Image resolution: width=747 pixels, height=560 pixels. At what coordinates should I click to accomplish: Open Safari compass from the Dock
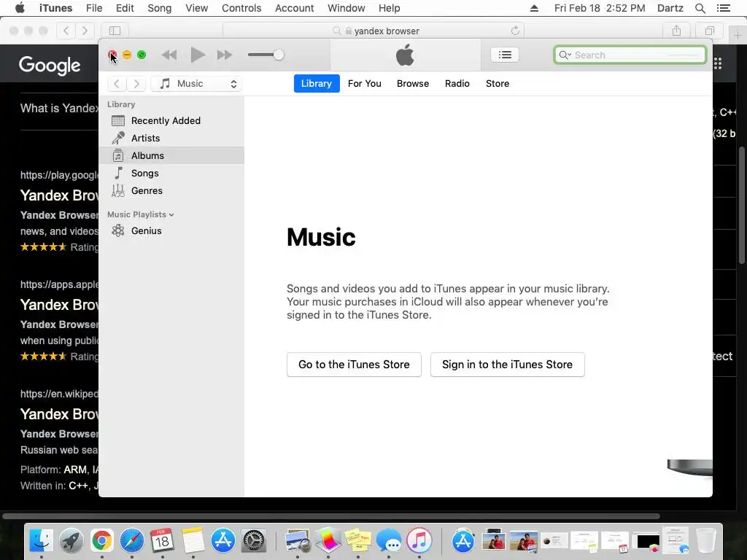point(132,541)
